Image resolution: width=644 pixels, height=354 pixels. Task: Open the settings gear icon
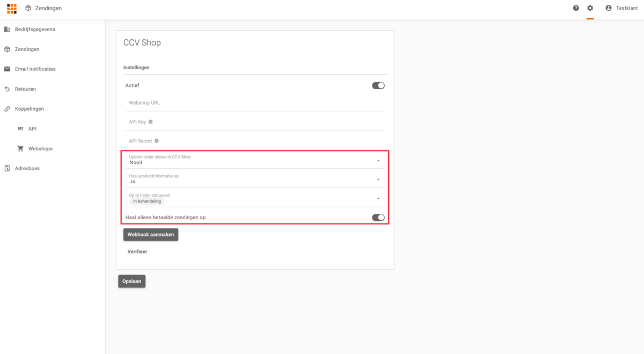pyautogui.click(x=590, y=8)
